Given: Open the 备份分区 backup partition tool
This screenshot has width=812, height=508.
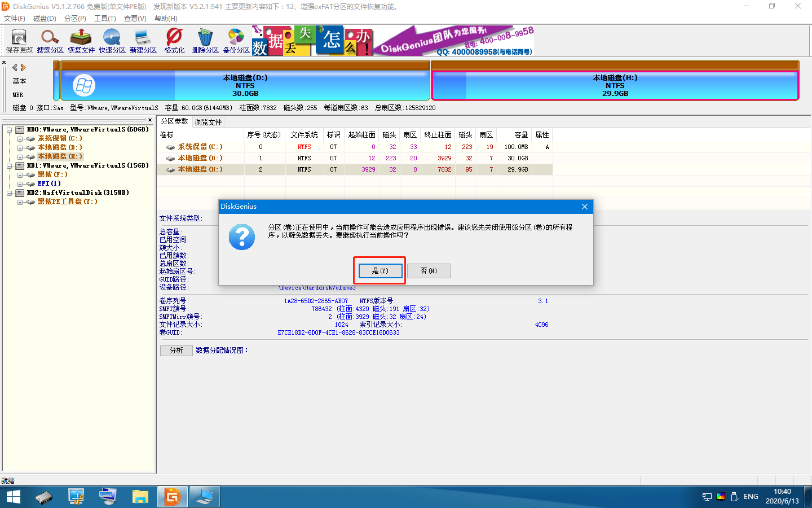Looking at the screenshot, I should point(236,41).
